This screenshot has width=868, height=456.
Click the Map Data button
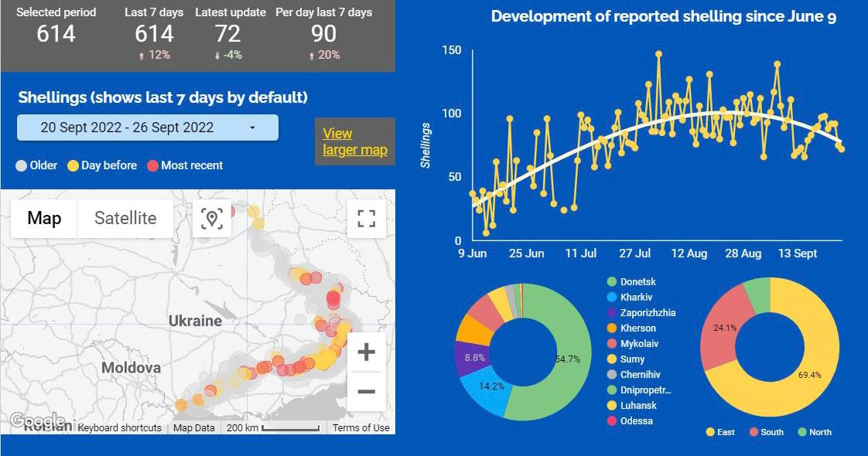pyautogui.click(x=193, y=427)
